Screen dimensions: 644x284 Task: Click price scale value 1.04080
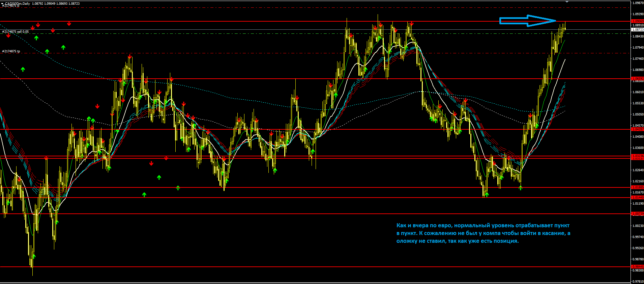[x=638, y=137]
